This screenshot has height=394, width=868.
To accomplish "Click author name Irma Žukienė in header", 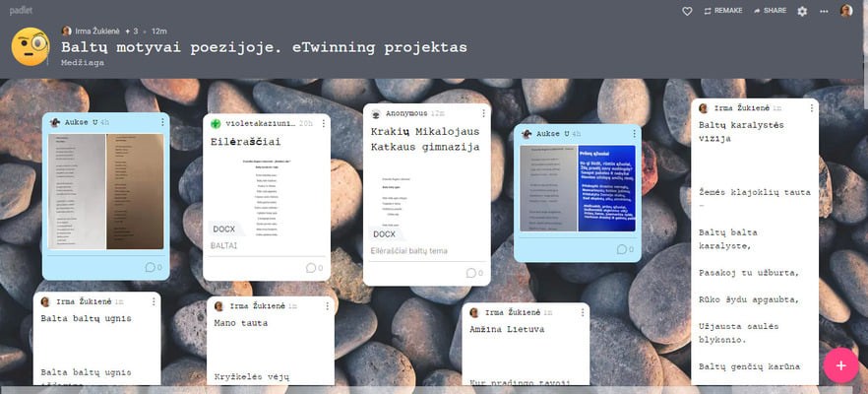I will point(95,32).
